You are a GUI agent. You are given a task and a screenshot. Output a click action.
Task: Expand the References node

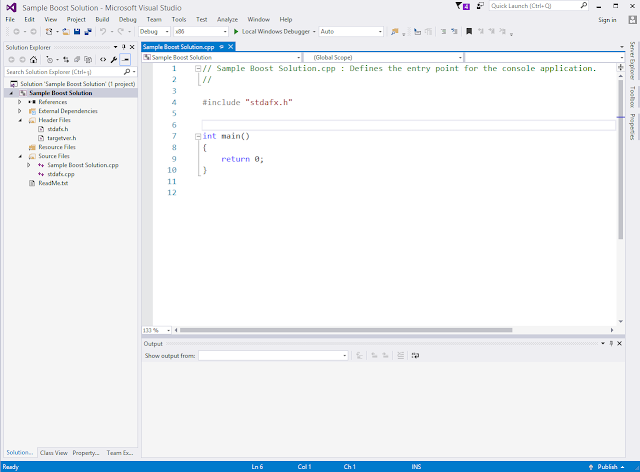19,102
